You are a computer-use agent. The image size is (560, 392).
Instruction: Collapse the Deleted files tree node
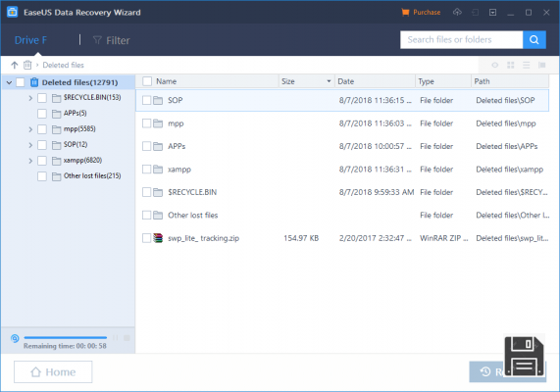9,82
